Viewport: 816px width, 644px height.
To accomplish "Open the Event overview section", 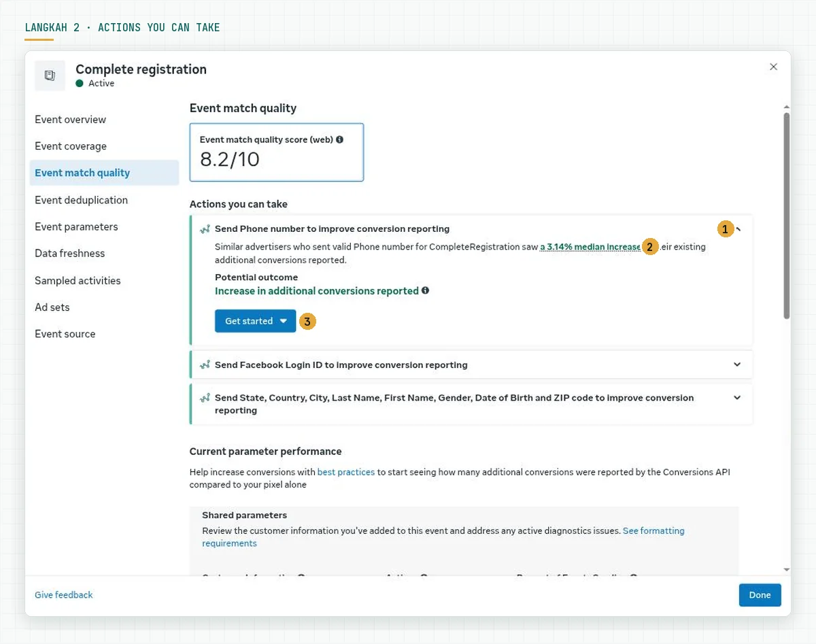I will click(104, 120).
